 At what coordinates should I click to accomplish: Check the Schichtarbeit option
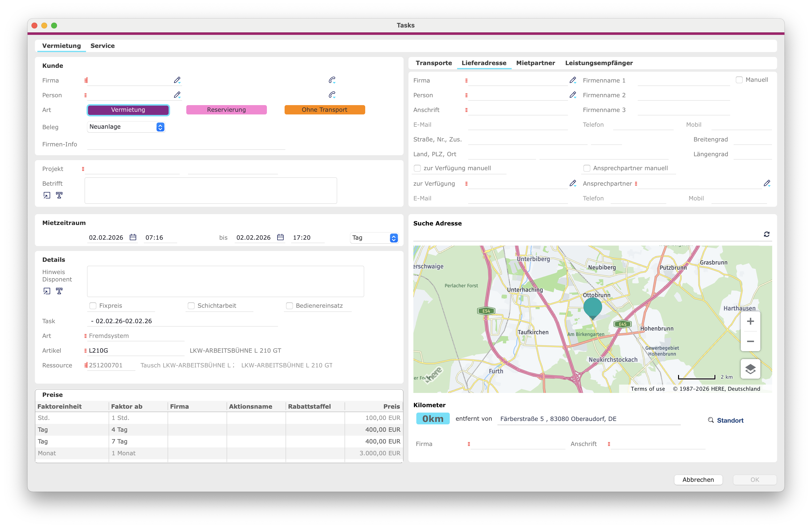tap(191, 306)
